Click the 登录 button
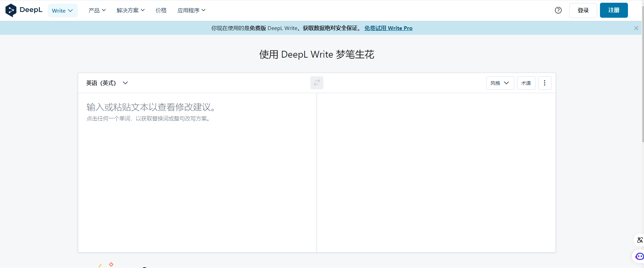The image size is (644, 268). click(583, 10)
